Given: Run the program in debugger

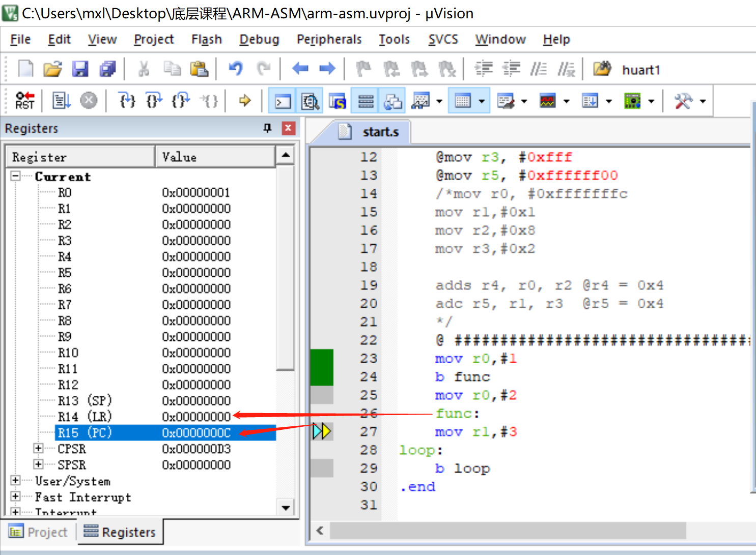Looking at the screenshot, I should (x=62, y=101).
